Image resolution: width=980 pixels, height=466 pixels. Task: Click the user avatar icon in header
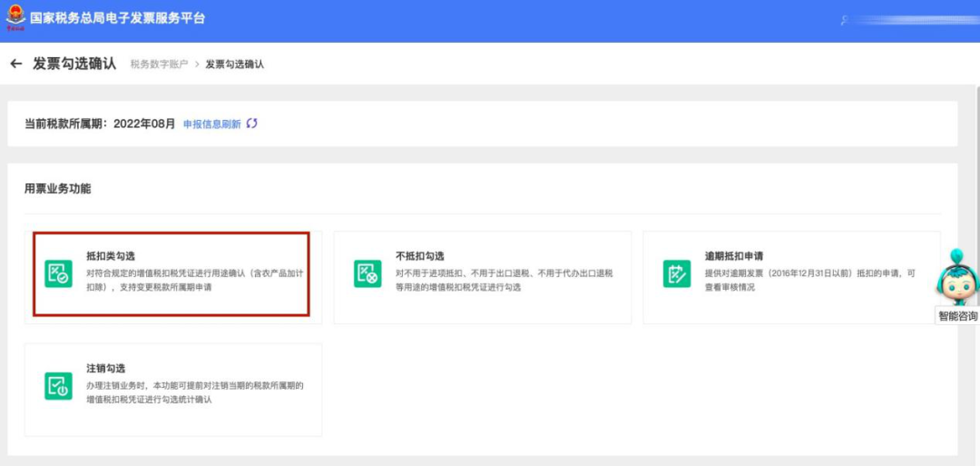click(x=845, y=20)
